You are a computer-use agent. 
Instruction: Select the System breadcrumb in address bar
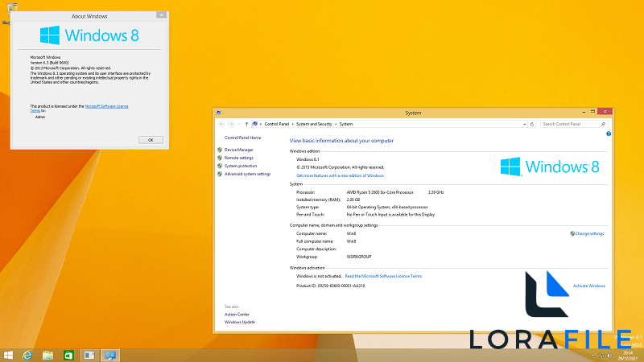(x=346, y=124)
